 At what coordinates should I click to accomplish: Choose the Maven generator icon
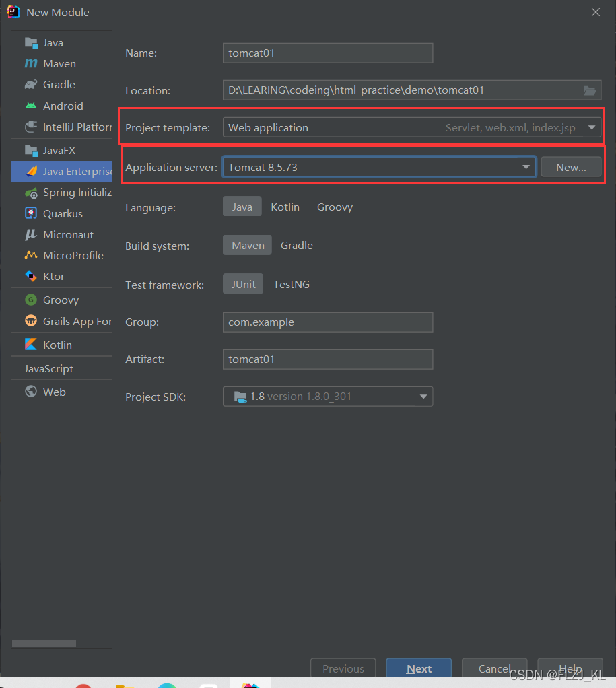click(31, 64)
